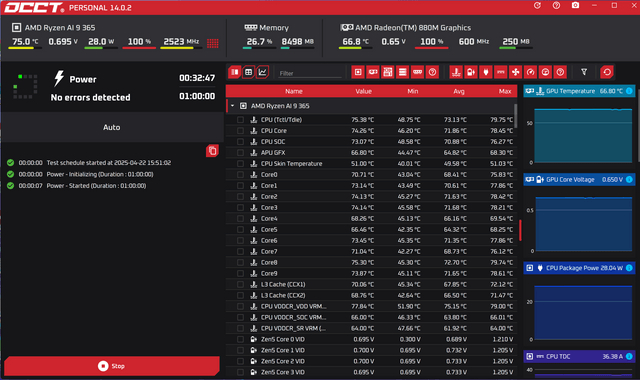This screenshot has width=640, height=380.
Task: Open GPU Temperature graph info button
Action: pos(629,91)
